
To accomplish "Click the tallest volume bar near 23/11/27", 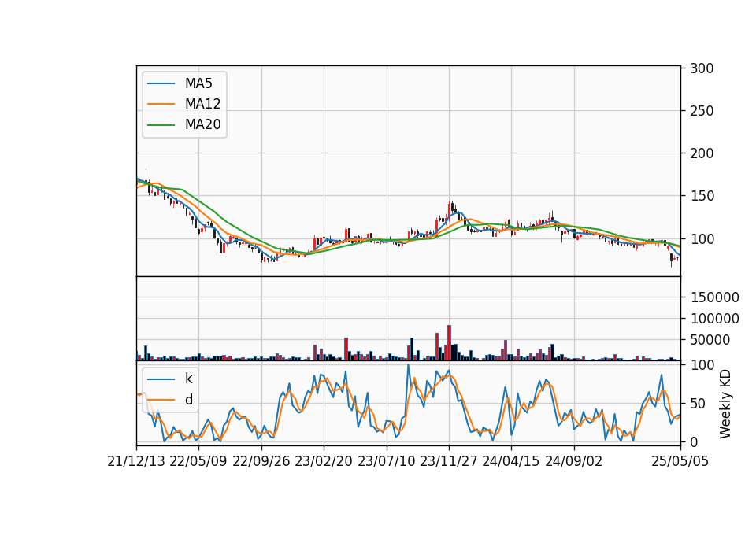I will 450,342.
